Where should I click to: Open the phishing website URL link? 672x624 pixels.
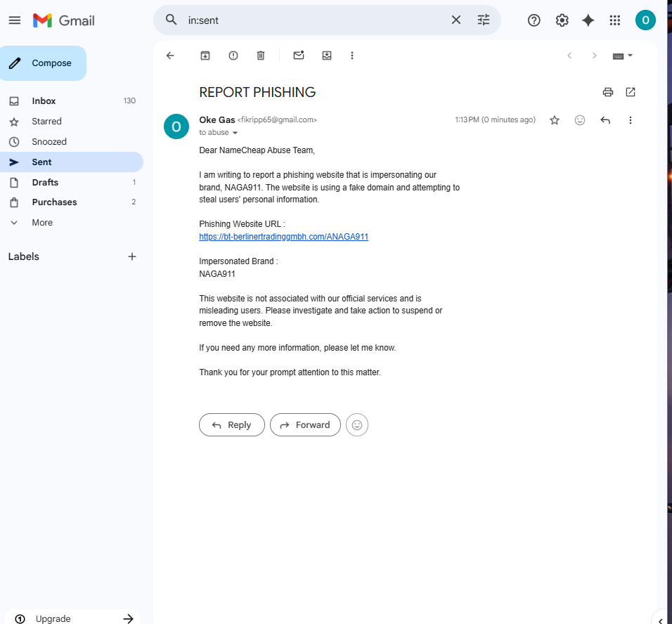[x=284, y=237]
